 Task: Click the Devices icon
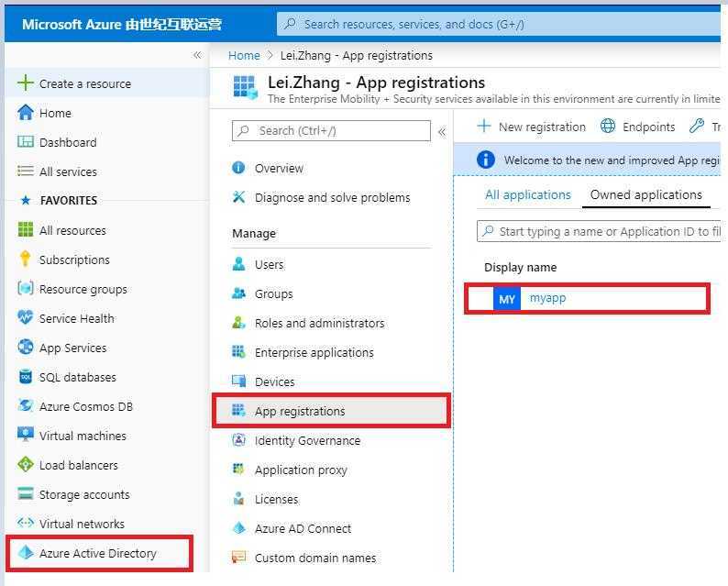(238, 381)
